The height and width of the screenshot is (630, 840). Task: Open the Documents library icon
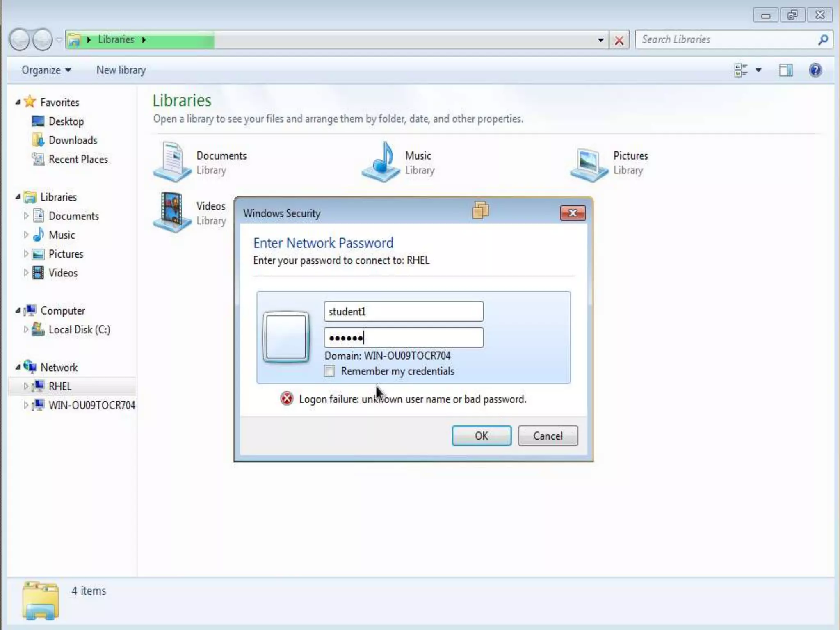(x=172, y=162)
